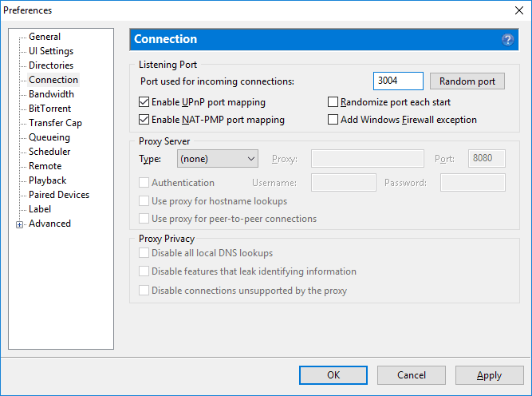Click the Random port button
The width and height of the screenshot is (532, 396).
pos(467,81)
